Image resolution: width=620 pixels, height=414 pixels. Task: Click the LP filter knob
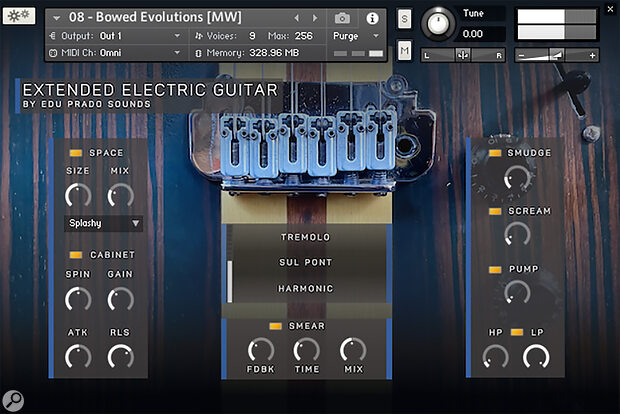536,357
